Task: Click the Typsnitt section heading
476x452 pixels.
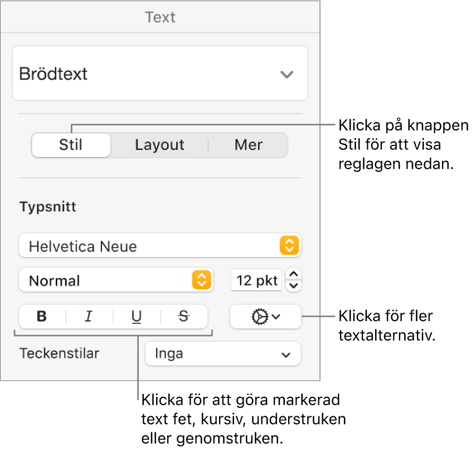Action: tap(48, 207)
